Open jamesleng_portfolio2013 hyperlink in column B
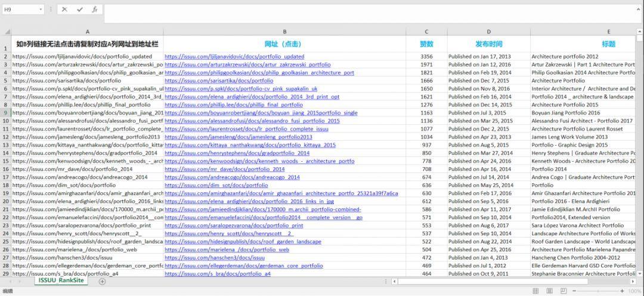The height and width of the screenshot is (296, 644). [238, 137]
